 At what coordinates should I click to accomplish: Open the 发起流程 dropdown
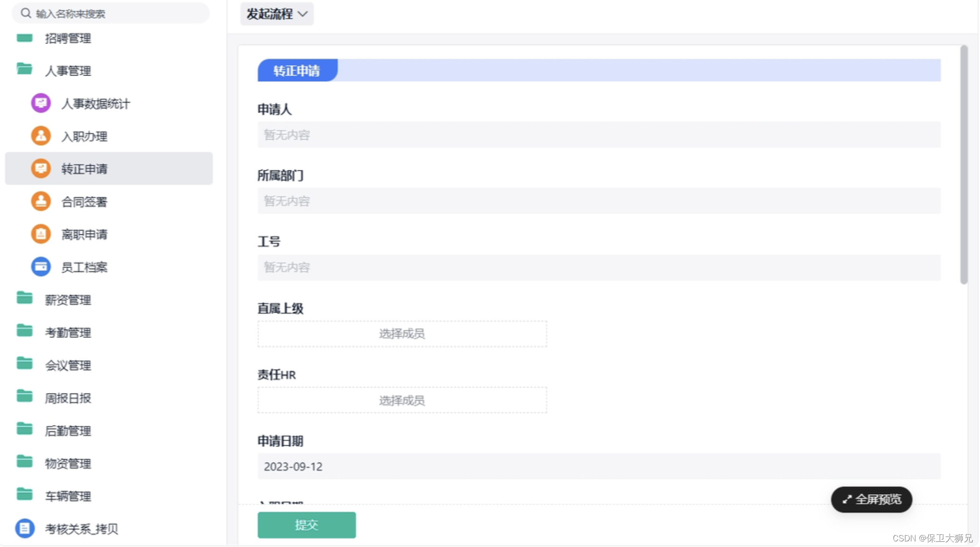(277, 14)
